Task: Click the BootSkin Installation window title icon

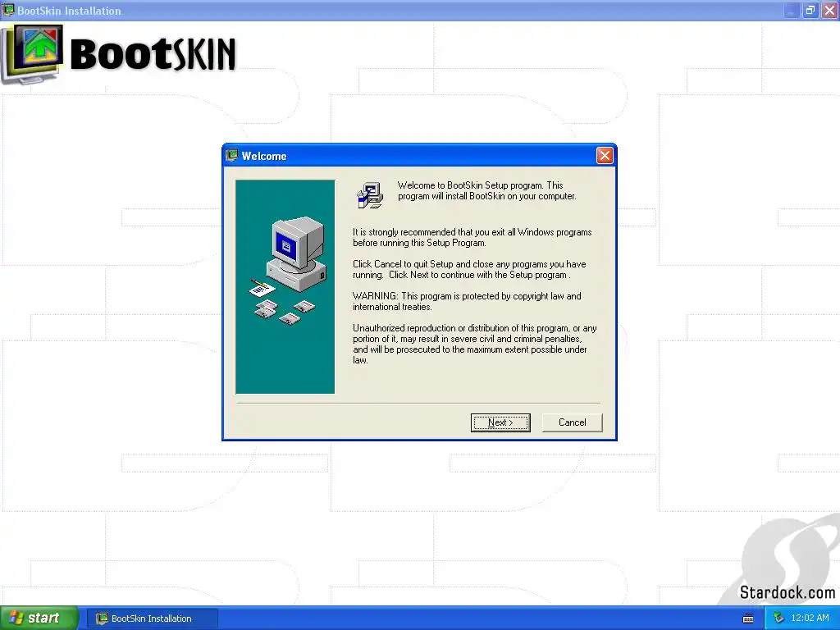Action: (x=8, y=10)
